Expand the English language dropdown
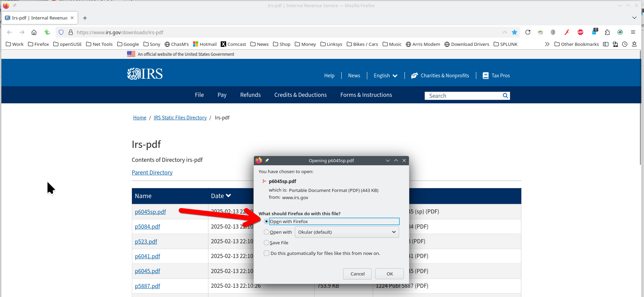Screen dimensions: 644x297 coord(385,76)
